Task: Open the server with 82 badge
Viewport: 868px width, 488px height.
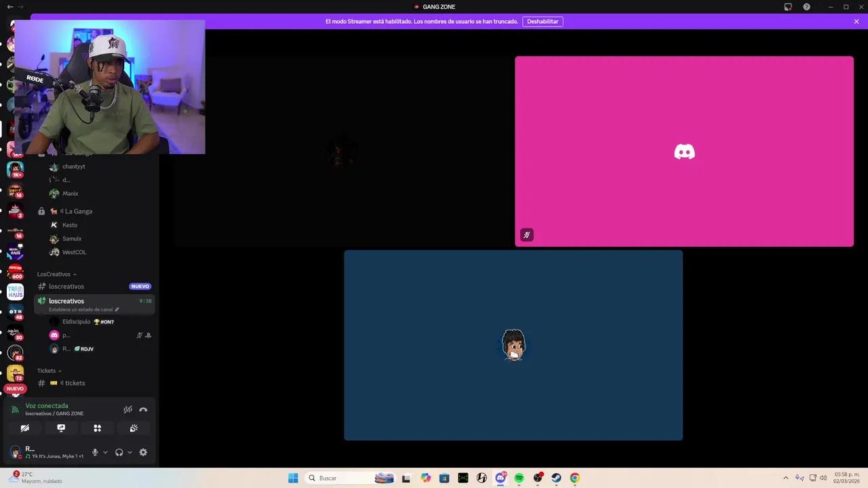Action: pyautogui.click(x=15, y=353)
